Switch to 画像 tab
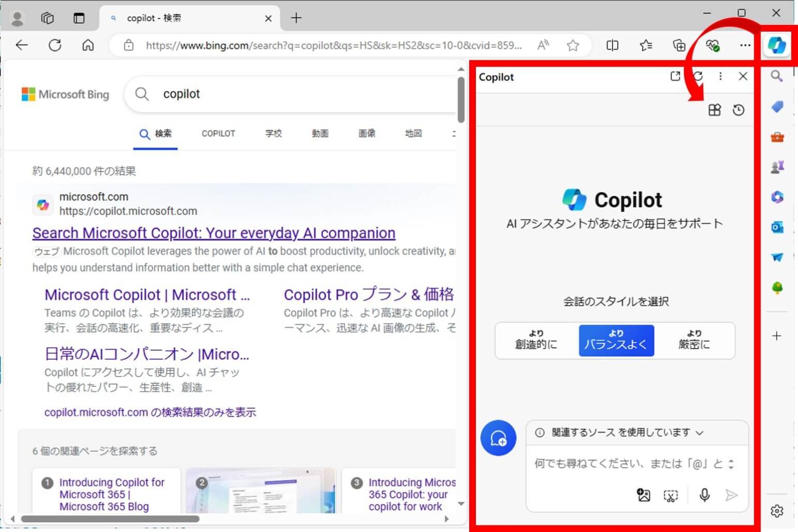This screenshot has height=532, width=798. click(367, 134)
